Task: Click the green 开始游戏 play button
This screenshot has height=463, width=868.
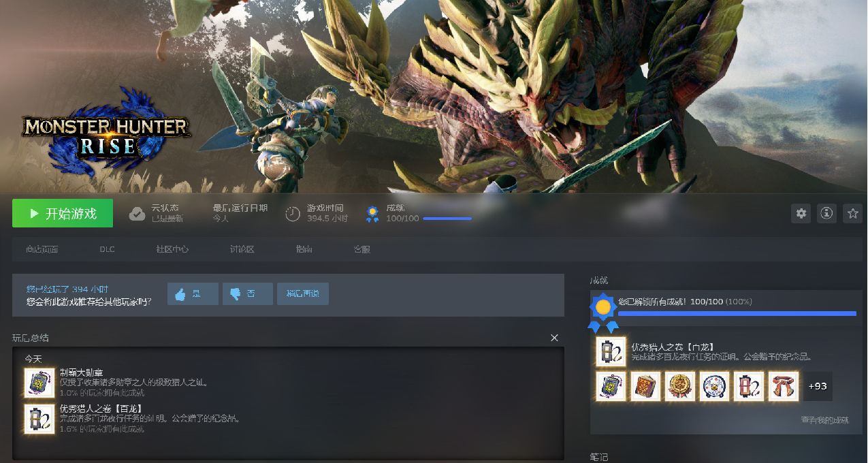Action: pyautogui.click(x=63, y=213)
